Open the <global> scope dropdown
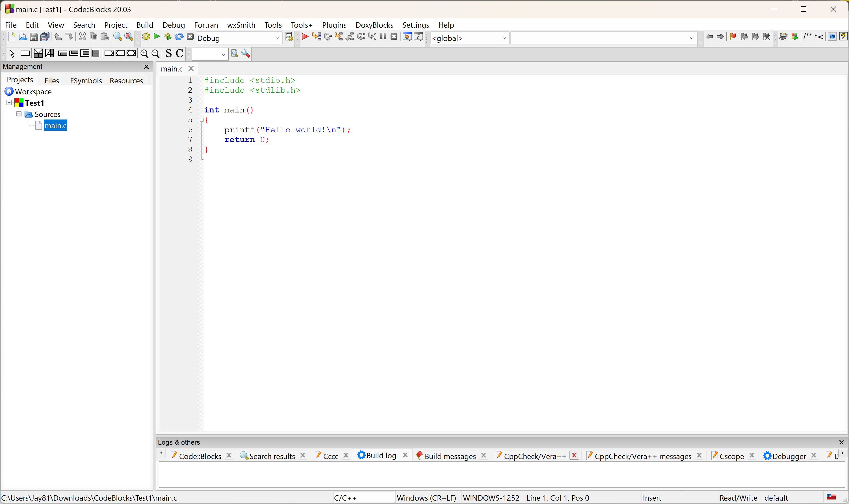The width and height of the screenshot is (849, 504). 504,38
